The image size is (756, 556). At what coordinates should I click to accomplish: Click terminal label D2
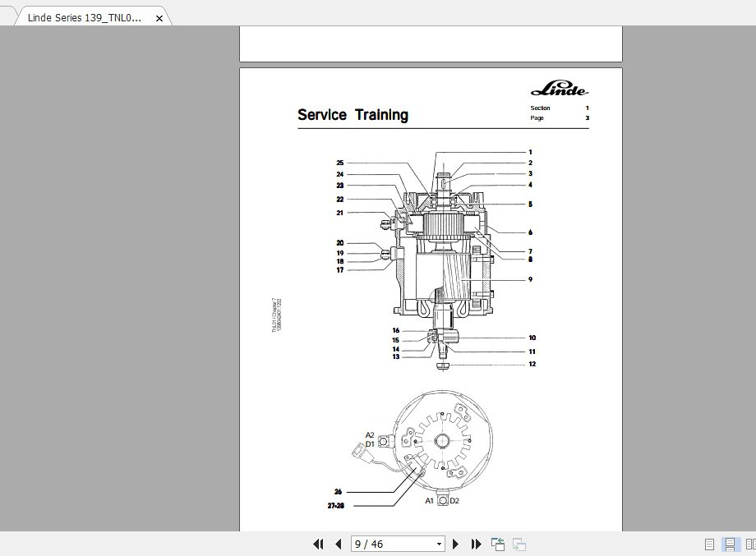454,501
